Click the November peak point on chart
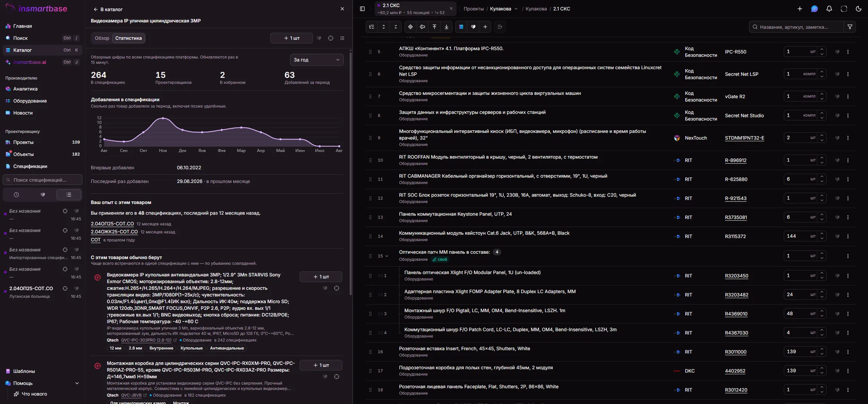 [163, 118]
